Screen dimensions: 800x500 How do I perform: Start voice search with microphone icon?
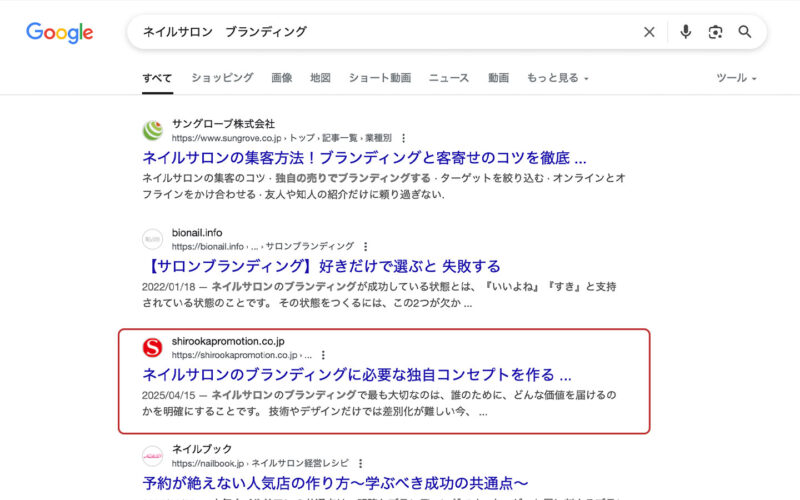(x=686, y=32)
